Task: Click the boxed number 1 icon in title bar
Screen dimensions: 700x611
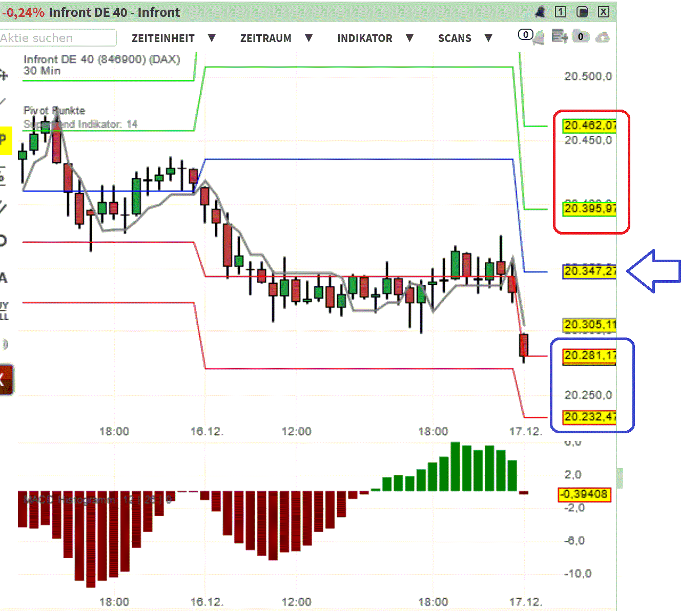Action: point(561,12)
